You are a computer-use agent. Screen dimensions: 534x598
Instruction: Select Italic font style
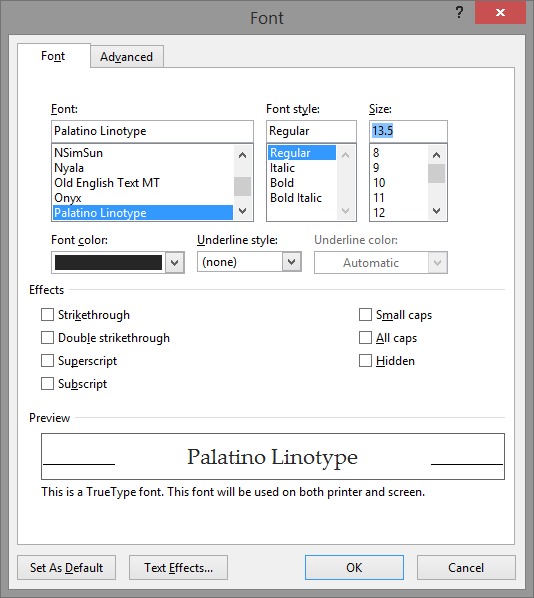(302, 168)
